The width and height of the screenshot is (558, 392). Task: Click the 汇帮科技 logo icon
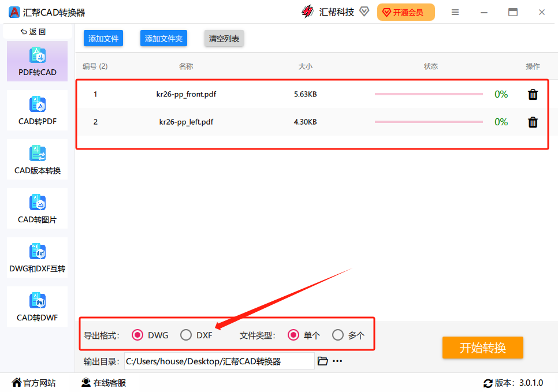coord(307,12)
